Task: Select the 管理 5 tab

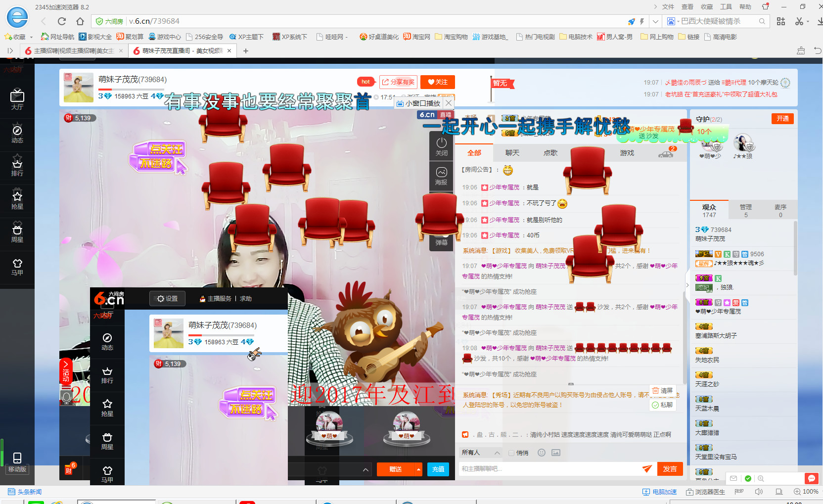Action: coord(746,211)
